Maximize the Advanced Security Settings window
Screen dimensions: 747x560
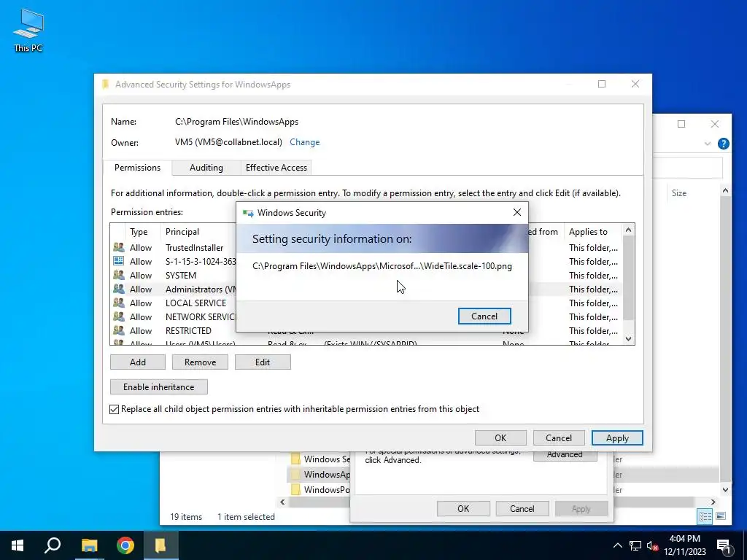pyautogui.click(x=602, y=84)
